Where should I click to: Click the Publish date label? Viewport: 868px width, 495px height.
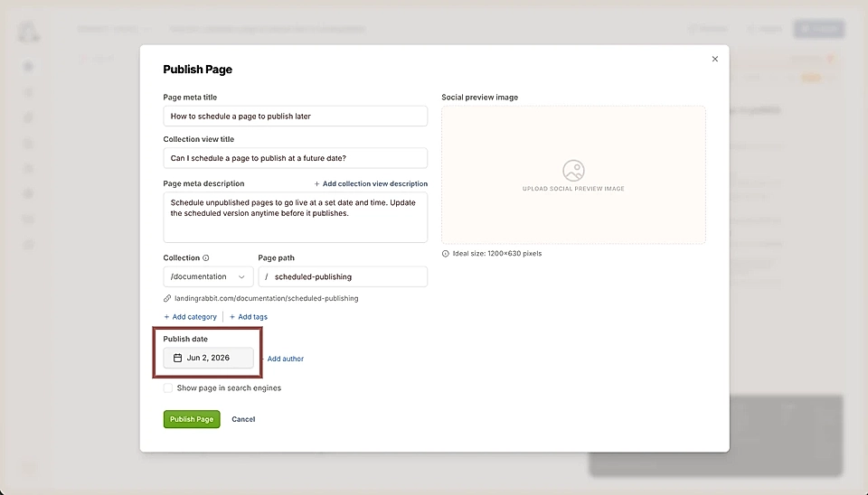tap(185, 339)
